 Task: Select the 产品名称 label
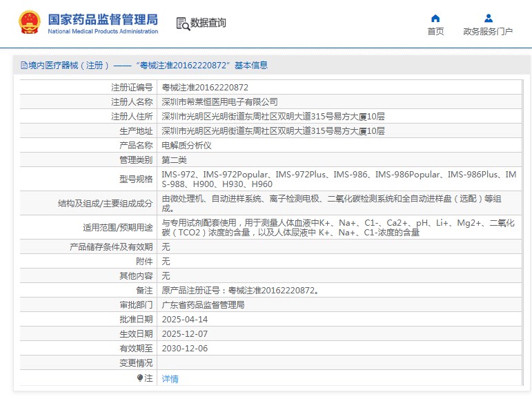tap(136, 146)
